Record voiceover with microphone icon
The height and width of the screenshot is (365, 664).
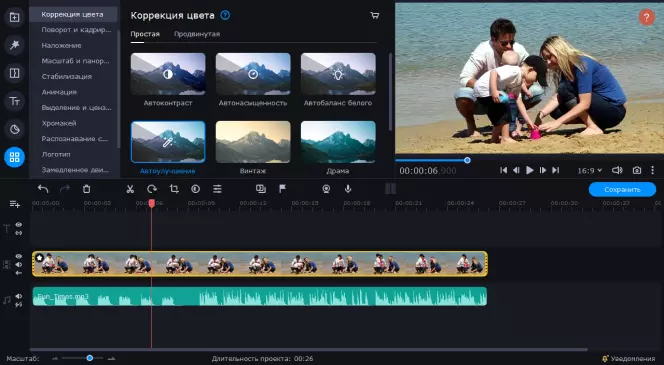[348, 189]
